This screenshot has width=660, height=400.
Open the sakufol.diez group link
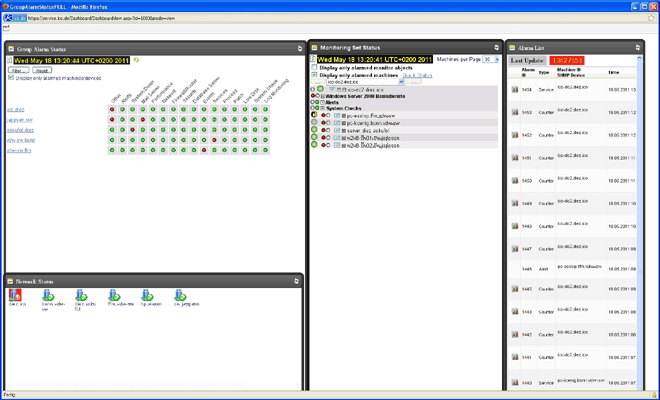pos(20,130)
